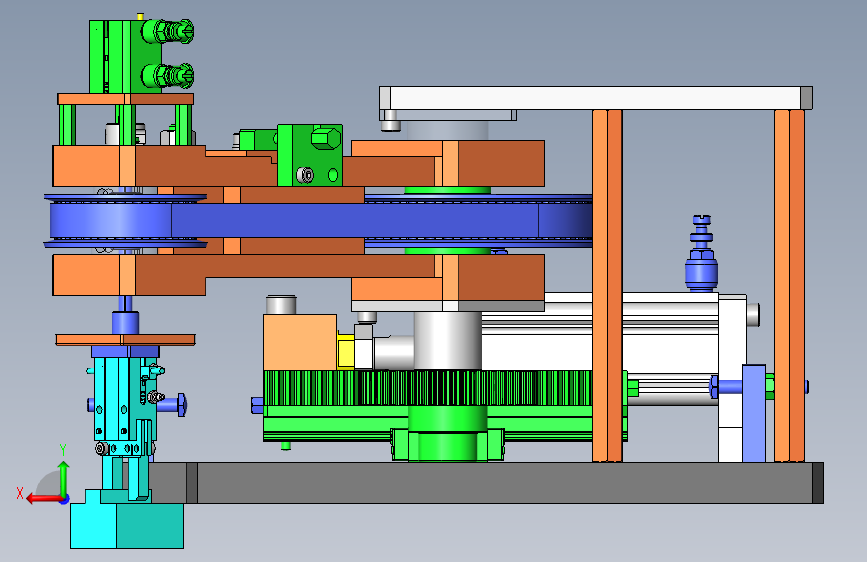This screenshot has height=562, width=867.
Task: Select the small yellow block beside the coupling
Action: 346,352
